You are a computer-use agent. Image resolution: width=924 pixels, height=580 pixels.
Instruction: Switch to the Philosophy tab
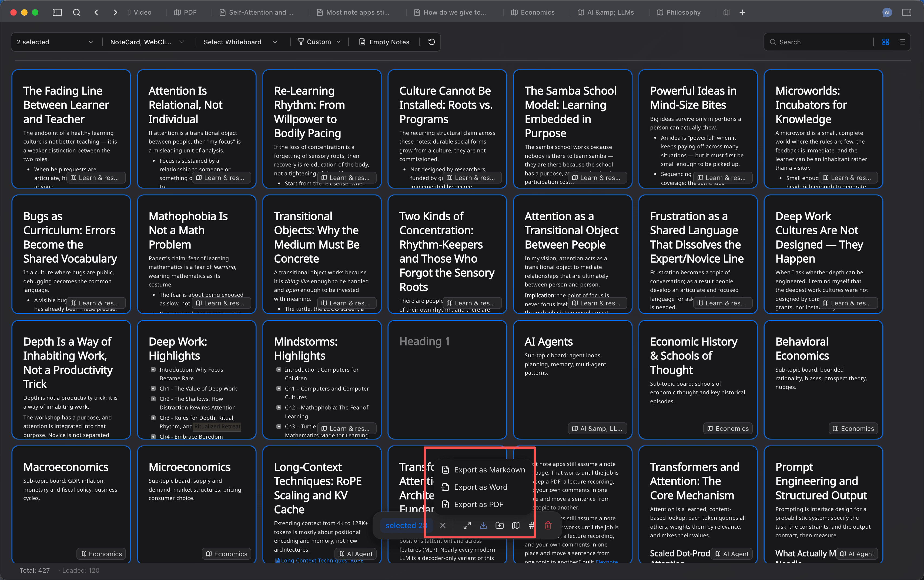[679, 12]
